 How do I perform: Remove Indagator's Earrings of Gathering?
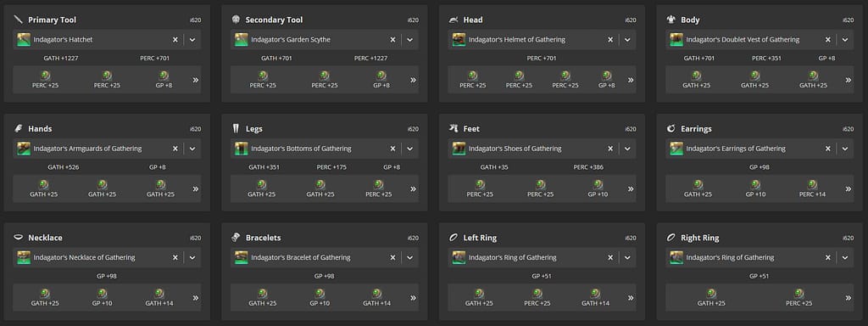click(827, 149)
